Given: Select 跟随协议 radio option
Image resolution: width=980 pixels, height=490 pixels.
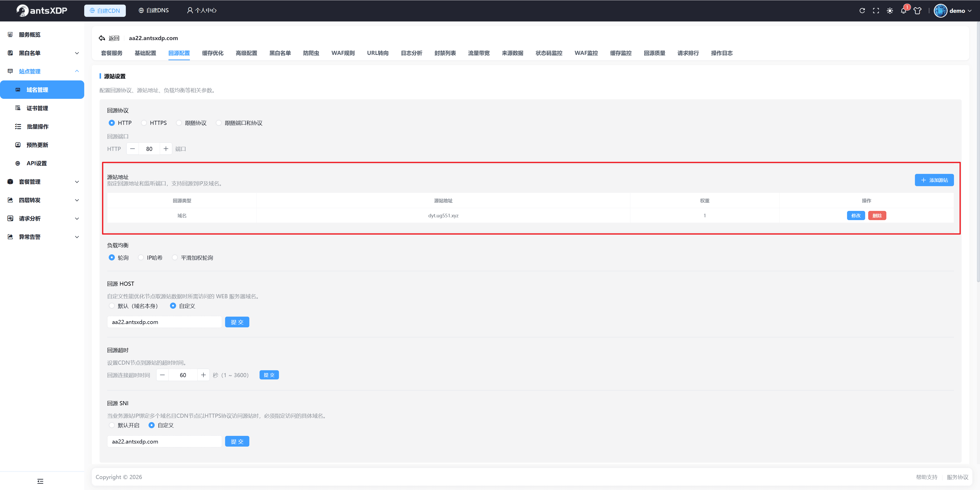Looking at the screenshot, I should click(191, 123).
